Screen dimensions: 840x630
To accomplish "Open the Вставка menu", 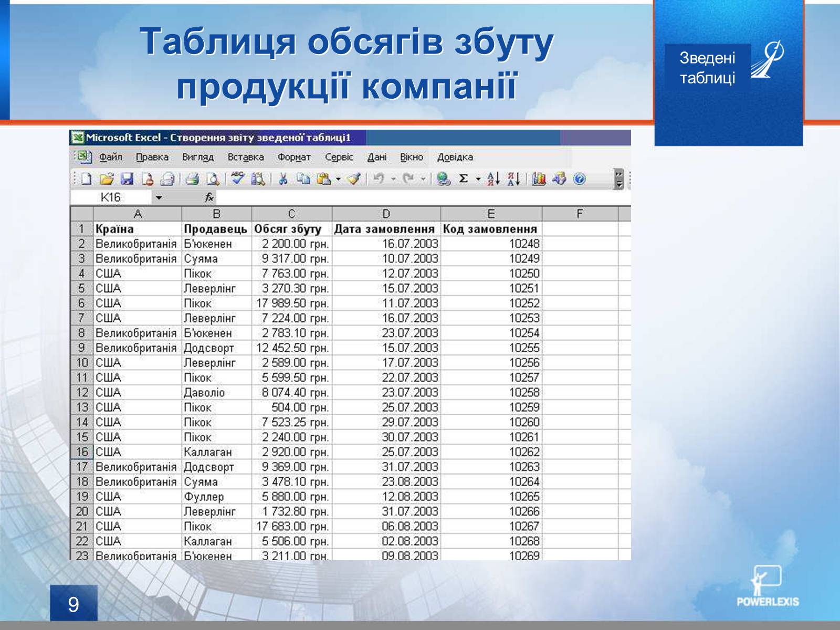I will (x=246, y=157).
